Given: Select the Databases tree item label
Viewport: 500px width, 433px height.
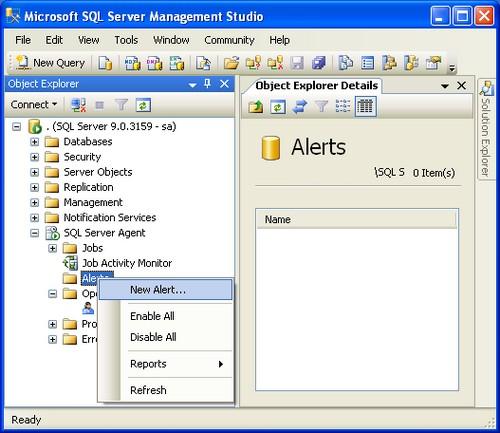Looking at the screenshot, I should pos(88,142).
